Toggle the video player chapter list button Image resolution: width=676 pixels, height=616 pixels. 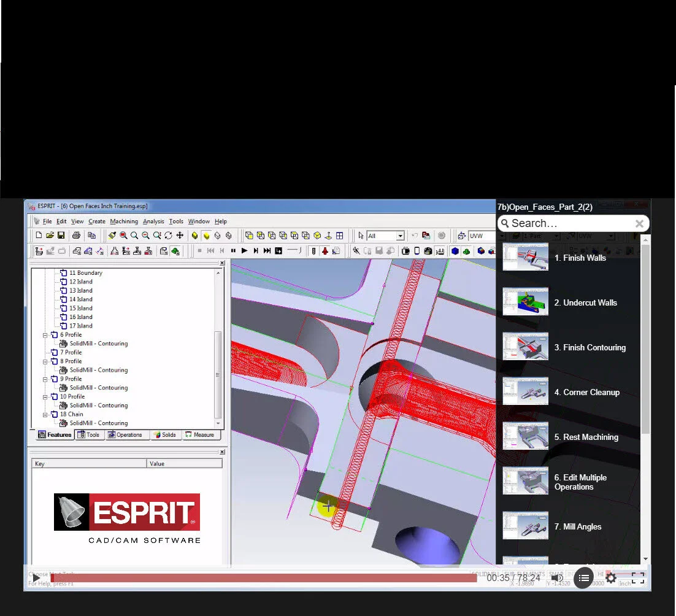point(584,578)
